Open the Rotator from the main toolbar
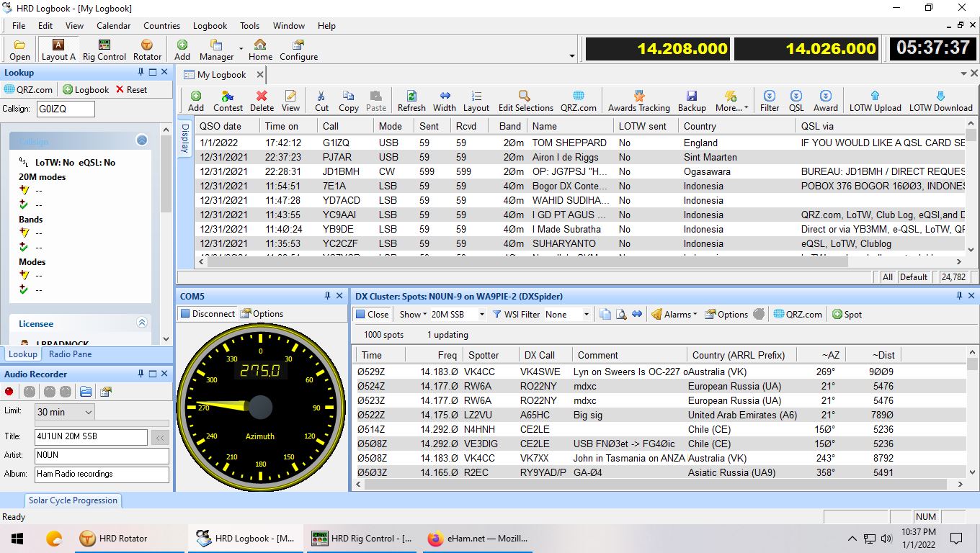 click(147, 50)
